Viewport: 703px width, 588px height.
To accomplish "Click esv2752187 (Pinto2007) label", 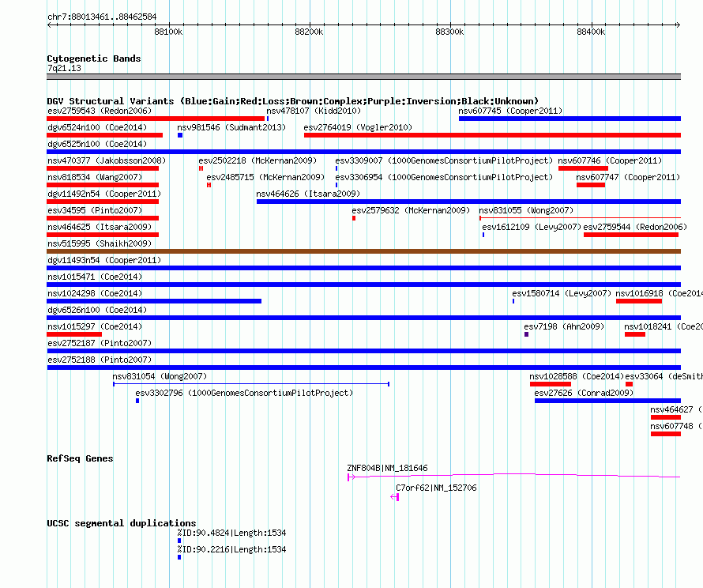I will click(100, 343).
